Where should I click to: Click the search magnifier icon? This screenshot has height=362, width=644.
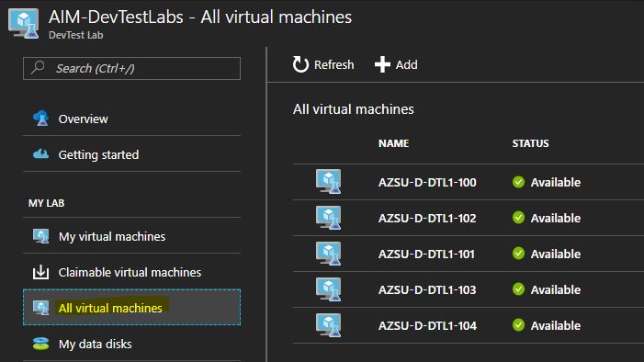coord(38,67)
